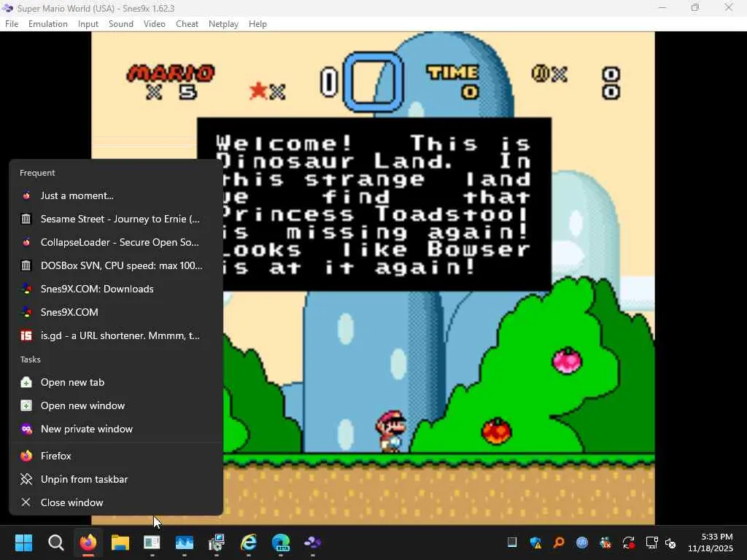Open frequent site 'Just a moment...'
Image resolution: width=747 pixels, height=560 pixels.
point(116,195)
